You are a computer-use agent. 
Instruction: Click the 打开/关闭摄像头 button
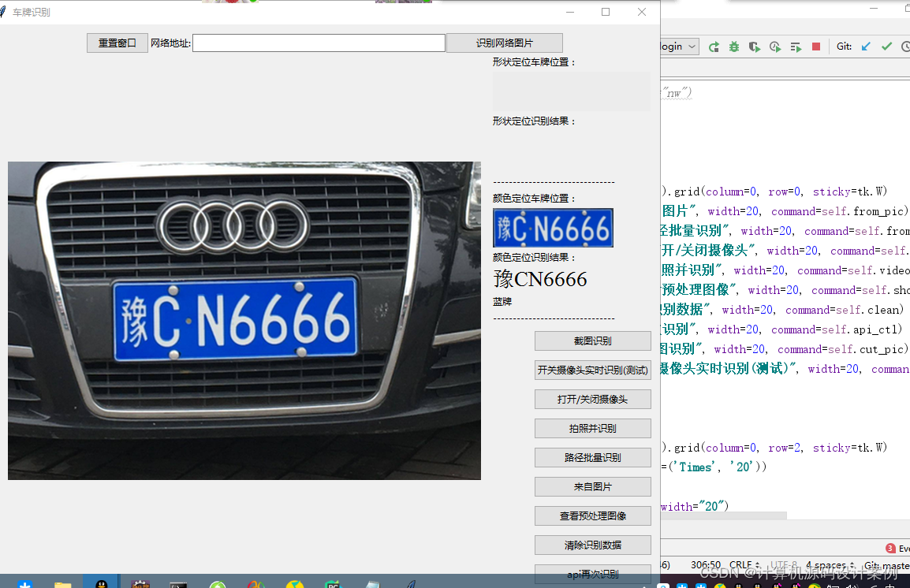tap(592, 399)
